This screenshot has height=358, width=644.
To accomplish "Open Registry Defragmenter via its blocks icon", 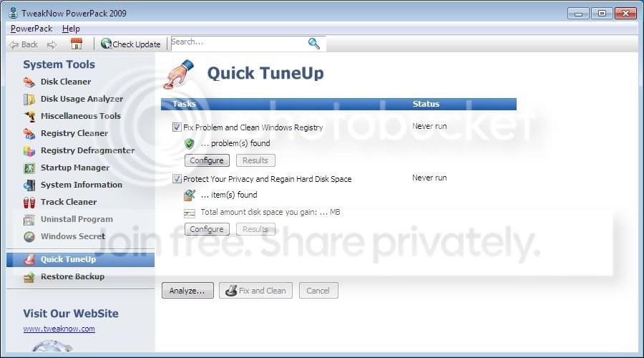I will pos(29,151).
